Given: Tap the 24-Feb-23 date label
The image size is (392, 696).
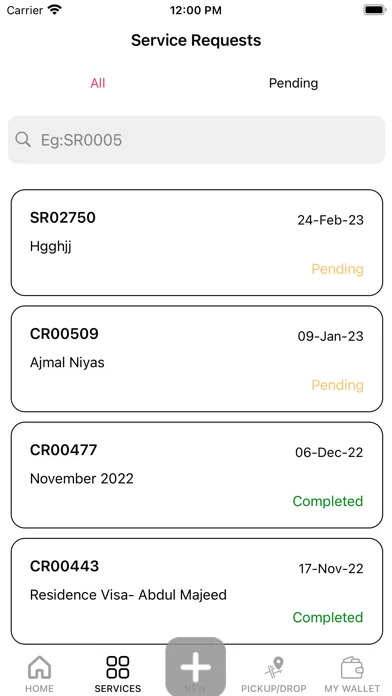Looking at the screenshot, I should click(x=330, y=220).
